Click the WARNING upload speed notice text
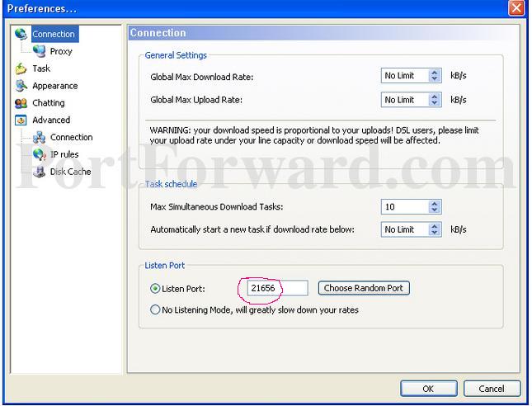532x406 pixels. (x=314, y=135)
